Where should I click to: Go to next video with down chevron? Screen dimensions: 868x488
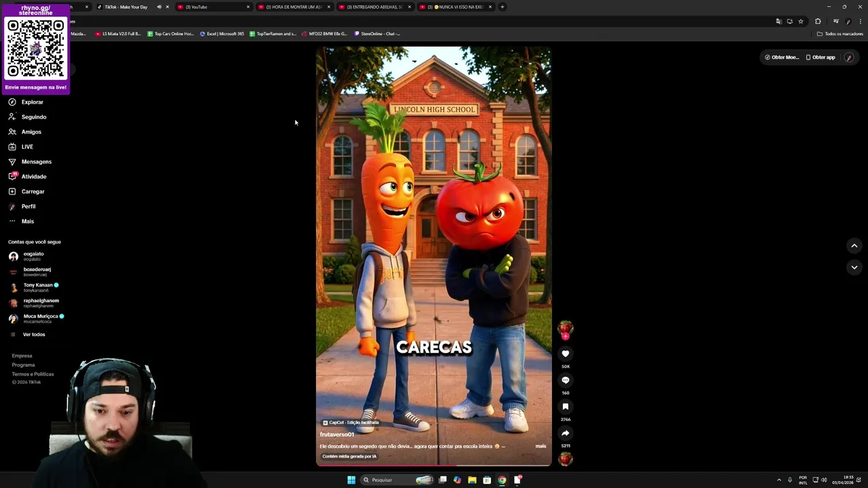click(854, 267)
